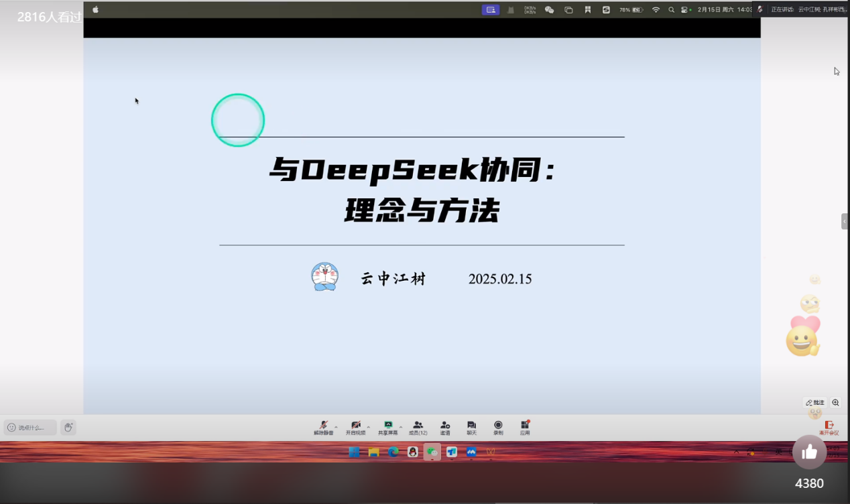This screenshot has height=504, width=850.
Task: Click the S icon in menu bar
Action: [606, 10]
